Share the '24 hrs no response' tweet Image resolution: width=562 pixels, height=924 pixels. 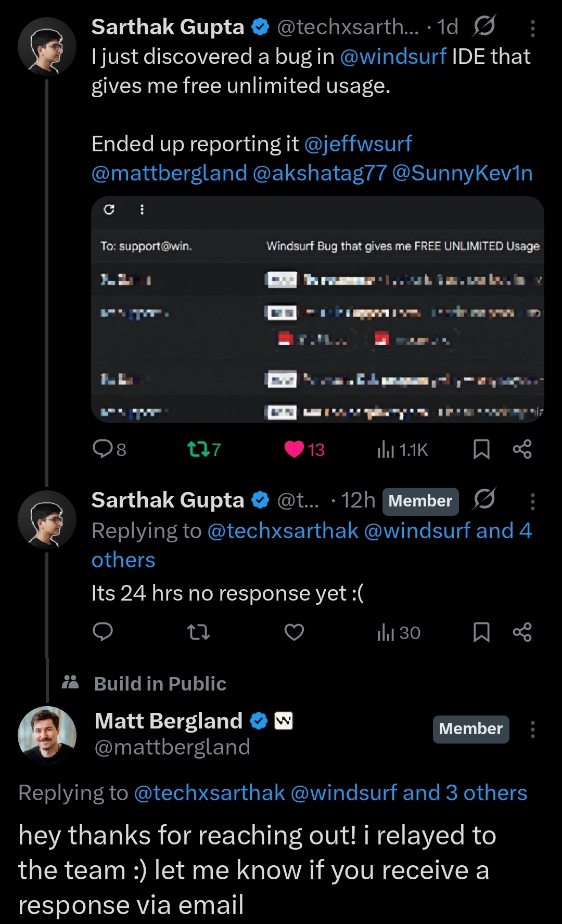522,632
